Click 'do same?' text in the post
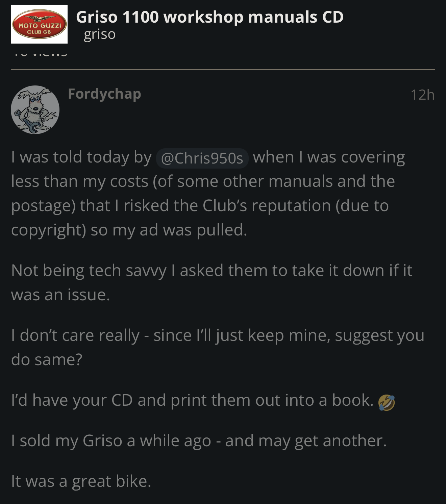446x504 pixels. click(x=47, y=360)
